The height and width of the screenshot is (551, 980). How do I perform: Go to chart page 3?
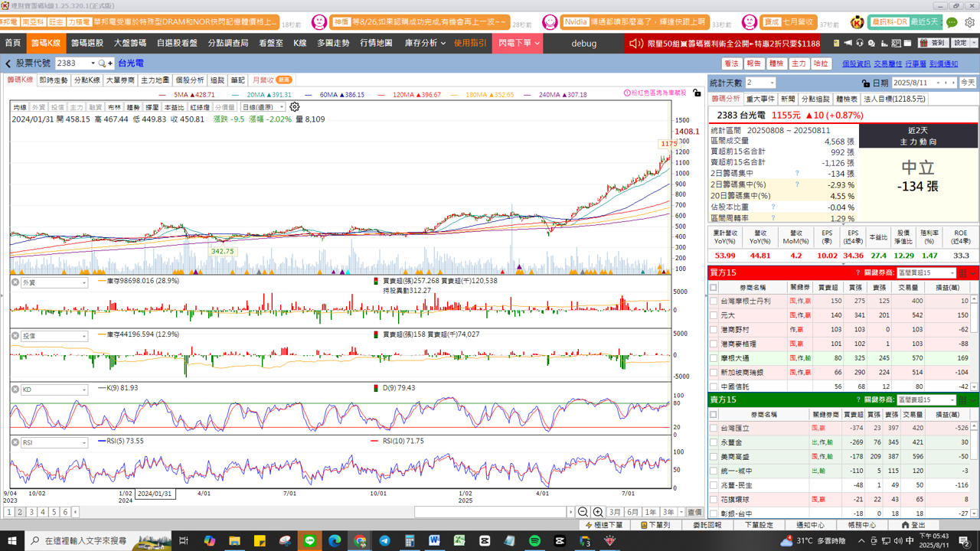click(x=31, y=512)
